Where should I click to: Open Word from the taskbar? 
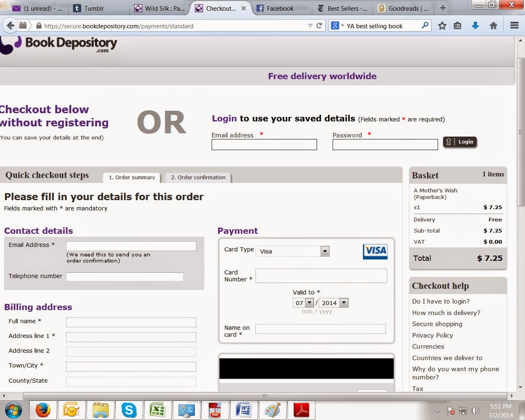[x=244, y=410]
